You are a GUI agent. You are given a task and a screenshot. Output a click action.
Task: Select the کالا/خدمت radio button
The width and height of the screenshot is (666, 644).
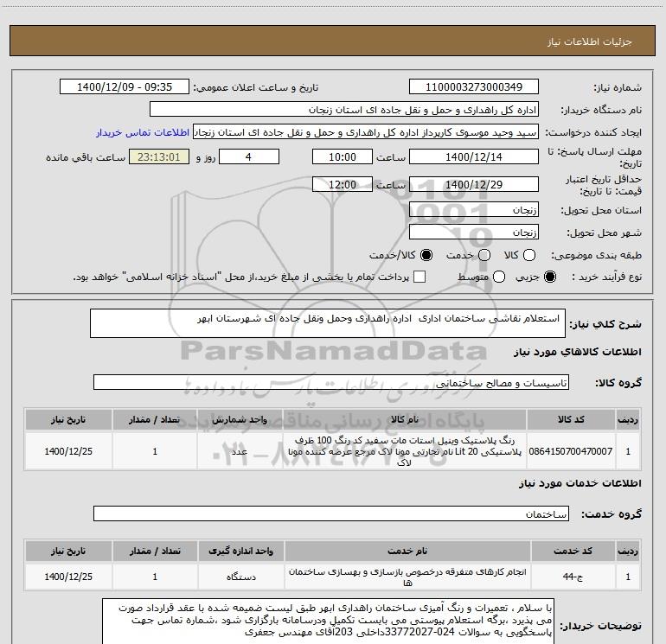click(x=426, y=255)
